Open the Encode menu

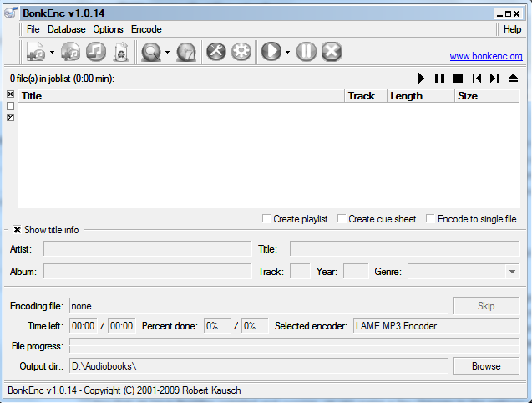tap(146, 29)
